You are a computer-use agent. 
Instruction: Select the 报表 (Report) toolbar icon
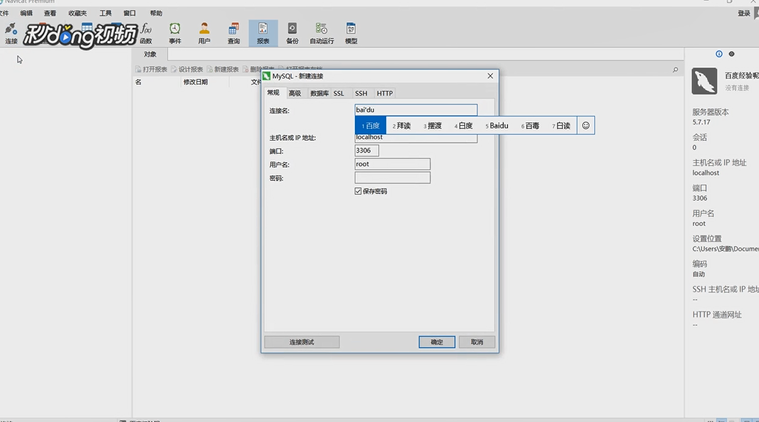click(263, 33)
